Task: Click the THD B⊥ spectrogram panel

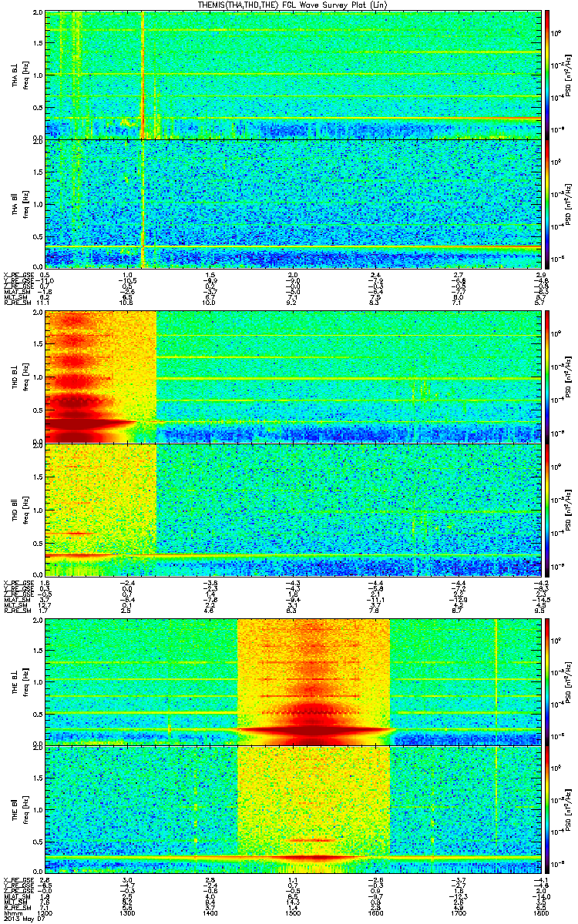Action: coord(294,377)
